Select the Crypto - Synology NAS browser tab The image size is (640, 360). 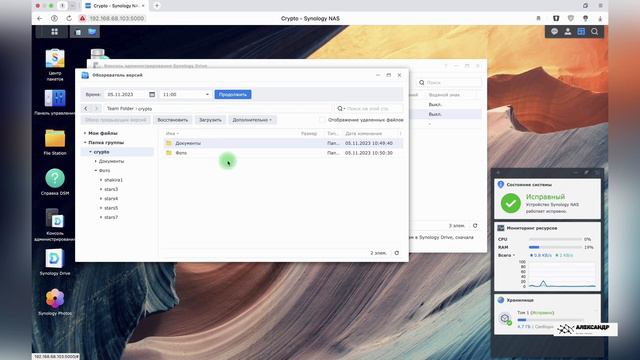115,6
